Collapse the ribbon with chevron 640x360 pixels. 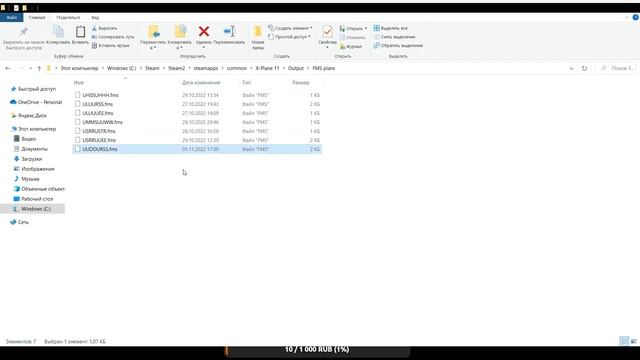627,17
